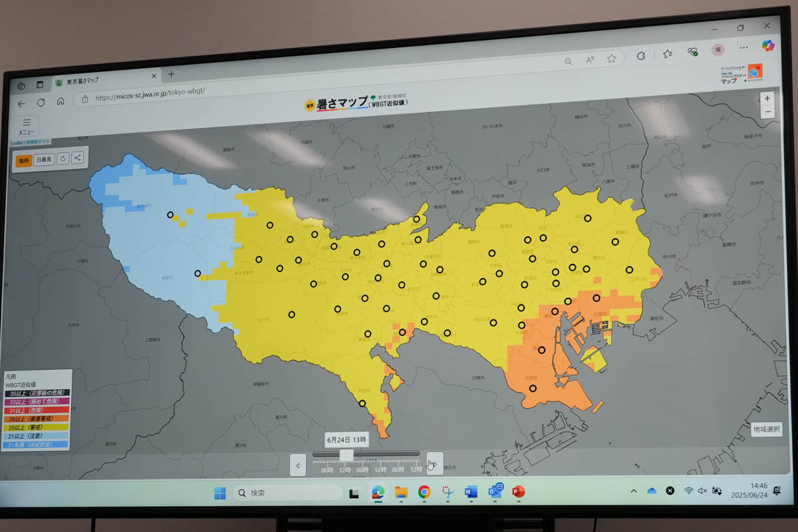Image resolution: width=798 pixels, height=532 pixels.
Task: Click the 地理院タイル attribution link
Action: (x=39, y=142)
